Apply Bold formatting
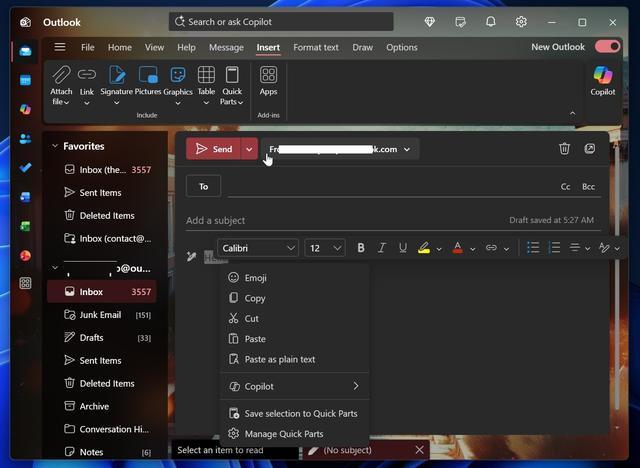 [360, 248]
